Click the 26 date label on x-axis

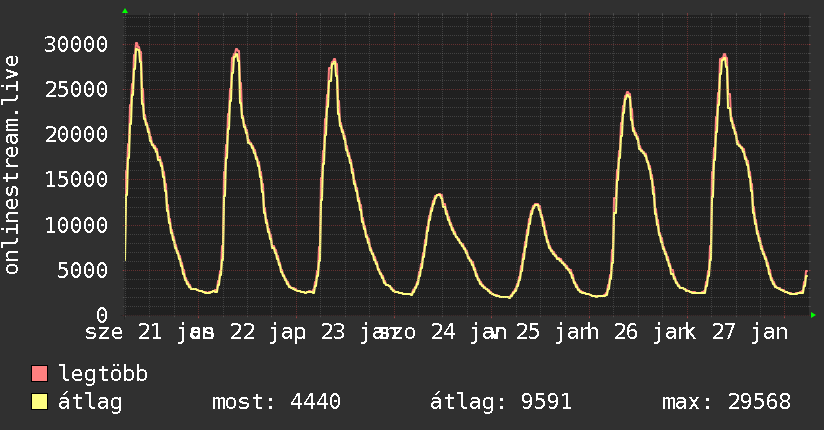tap(626, 332)
